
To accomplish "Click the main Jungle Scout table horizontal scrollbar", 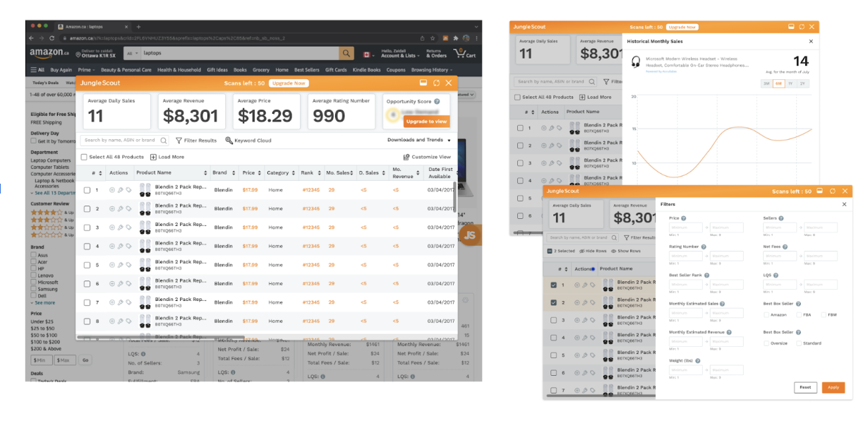I will (161, 338).
